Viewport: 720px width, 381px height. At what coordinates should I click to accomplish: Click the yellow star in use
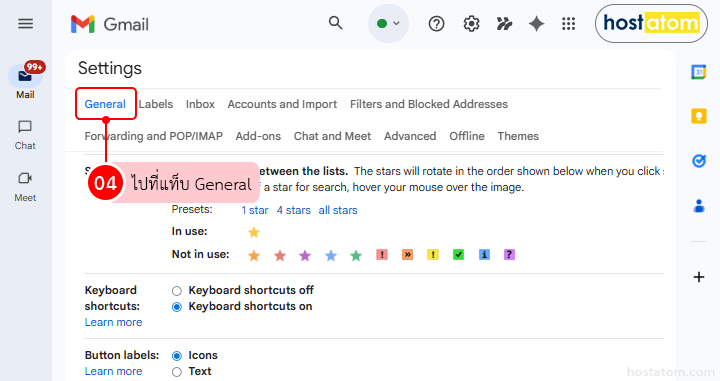254,232
